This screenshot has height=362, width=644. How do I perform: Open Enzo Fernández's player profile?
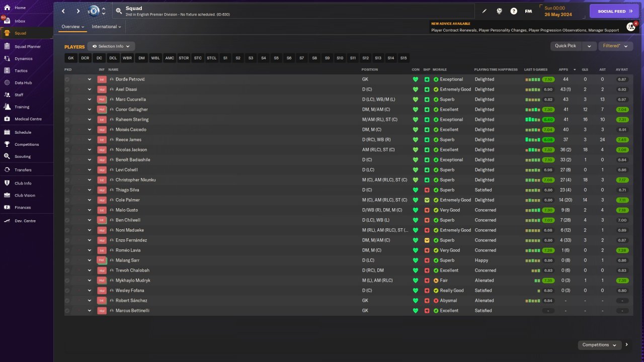131,240
